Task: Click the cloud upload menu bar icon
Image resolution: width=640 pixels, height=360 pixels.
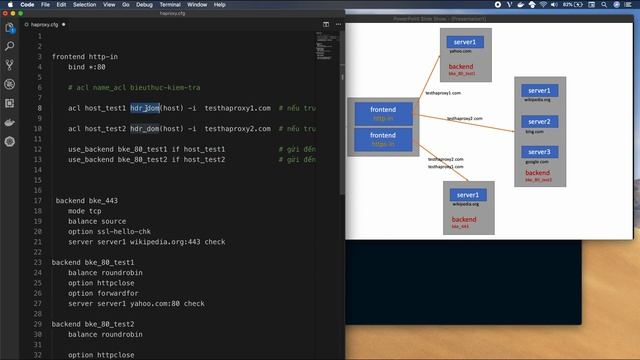Action: pos(532,4)
